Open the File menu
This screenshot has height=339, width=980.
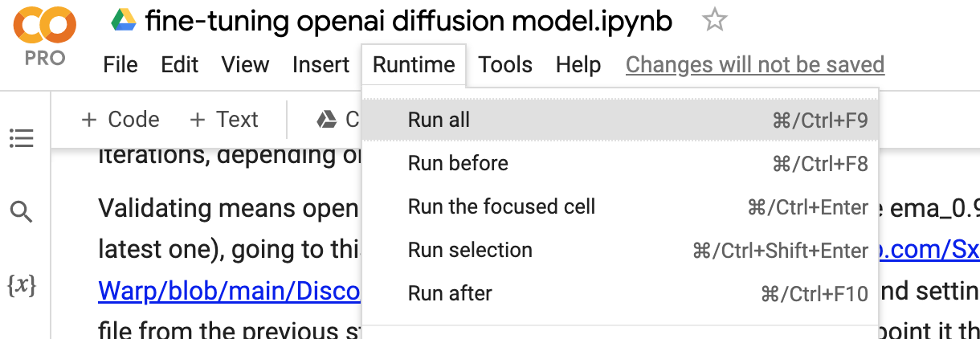[x=120, y=65]
